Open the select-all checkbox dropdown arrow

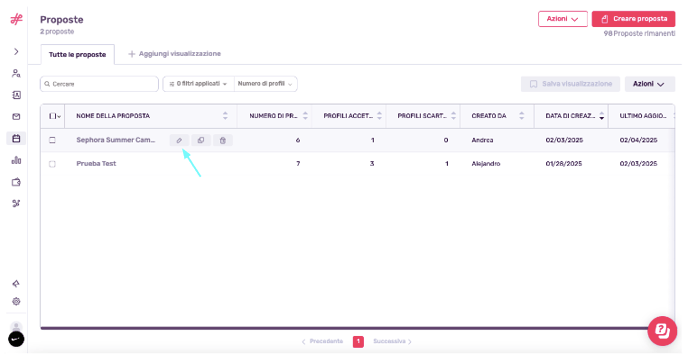59,116
